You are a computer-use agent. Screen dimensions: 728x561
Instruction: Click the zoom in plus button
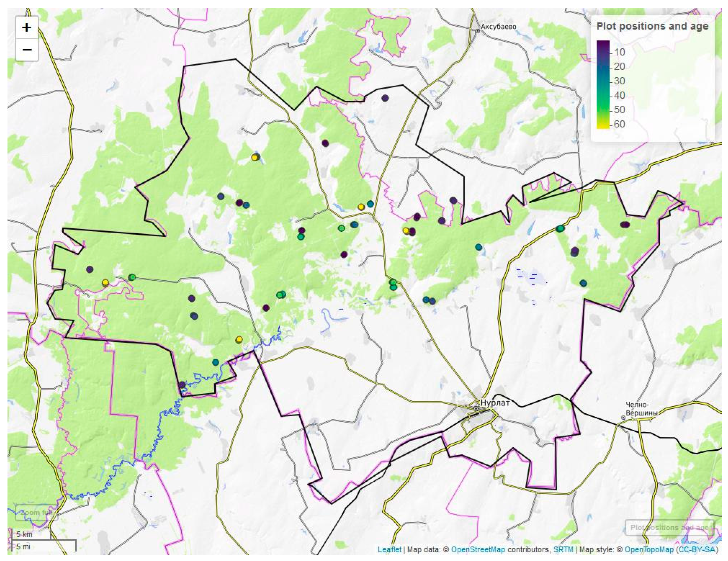tap(27, 27)
